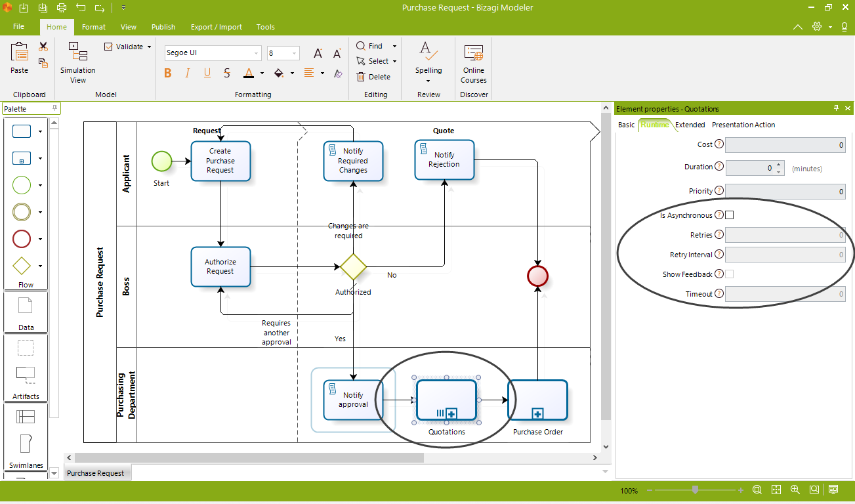Select the End event shape in palette

[x=22, y=239]
